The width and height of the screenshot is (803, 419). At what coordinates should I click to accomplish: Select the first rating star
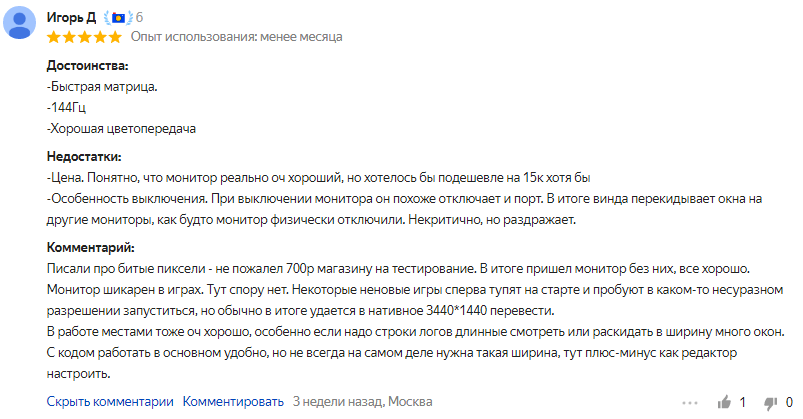54,37
